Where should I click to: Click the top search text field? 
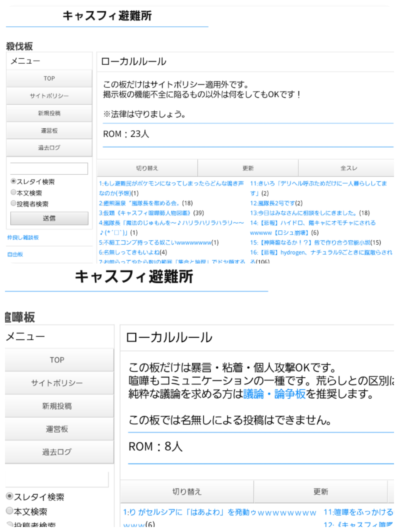tap(49, 168)
